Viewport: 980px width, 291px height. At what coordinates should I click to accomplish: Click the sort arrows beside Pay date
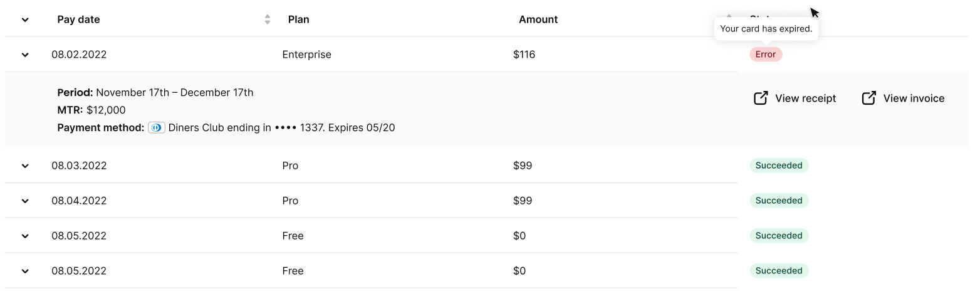(x=268, y=19)
